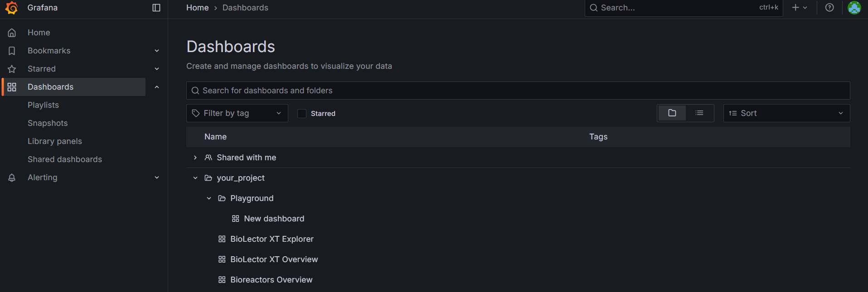The width and height of the screenshot is (868, 292).
Task: Open Playlists in the sidebar
Action: click(43, 105)
